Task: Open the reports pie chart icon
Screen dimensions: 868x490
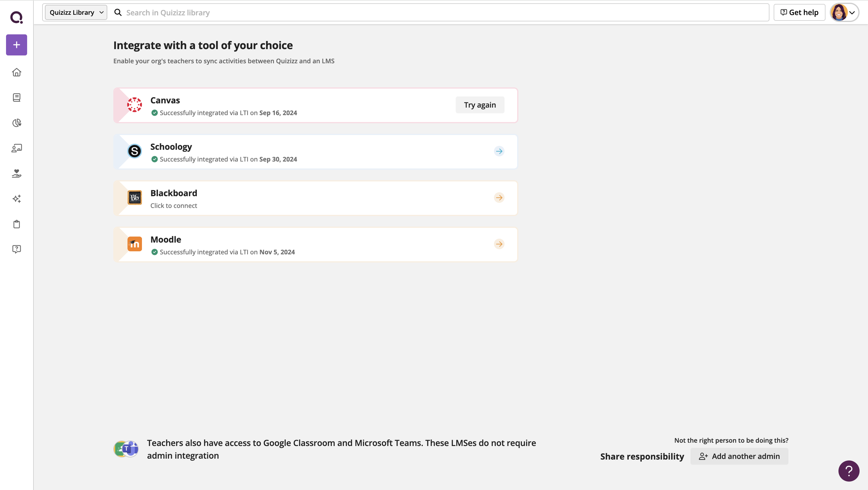Action: tap(17, 123)
